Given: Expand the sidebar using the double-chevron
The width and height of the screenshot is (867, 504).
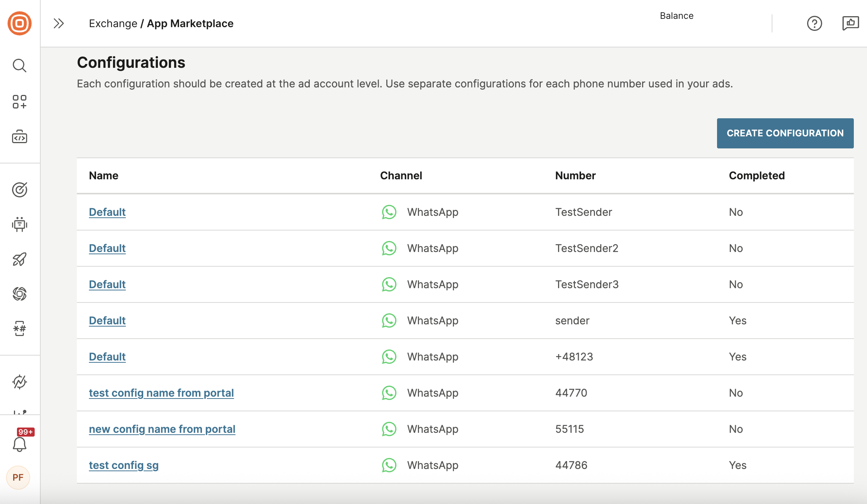Looking at the screenshot, I should tap(59, 23).
